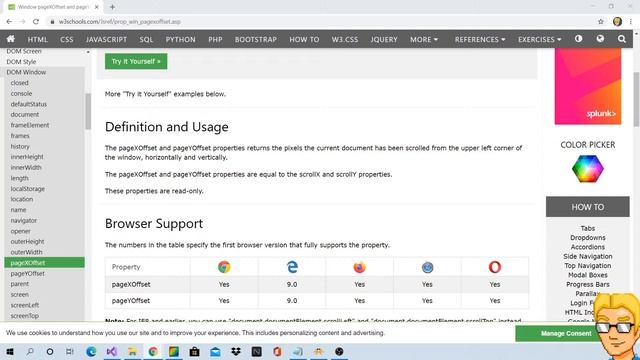Open Modal Boxes how-to link
The image size is (640, 360).
(x=588, y=275)
